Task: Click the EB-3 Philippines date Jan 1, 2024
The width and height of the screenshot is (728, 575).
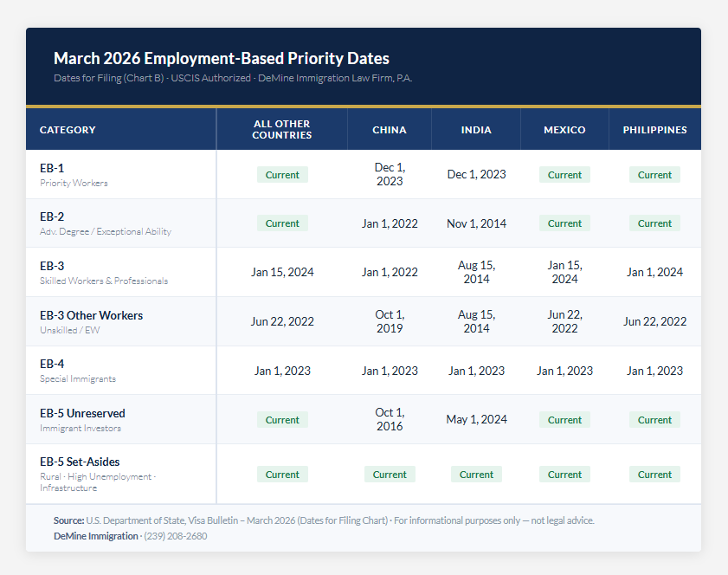Action: tap(654, 272)
